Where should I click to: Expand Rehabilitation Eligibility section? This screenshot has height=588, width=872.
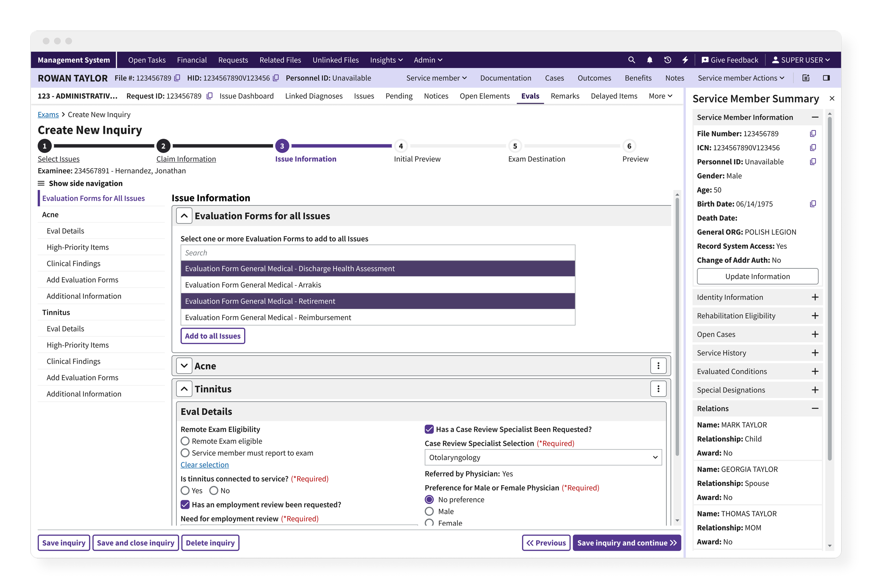(x=814, y=316)
